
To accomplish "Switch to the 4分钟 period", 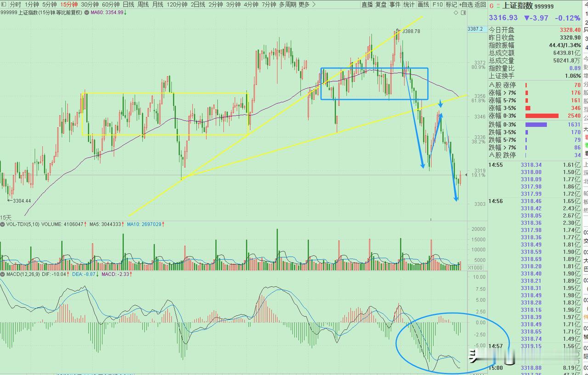I will pyautogui.click(x=251, y=5).
